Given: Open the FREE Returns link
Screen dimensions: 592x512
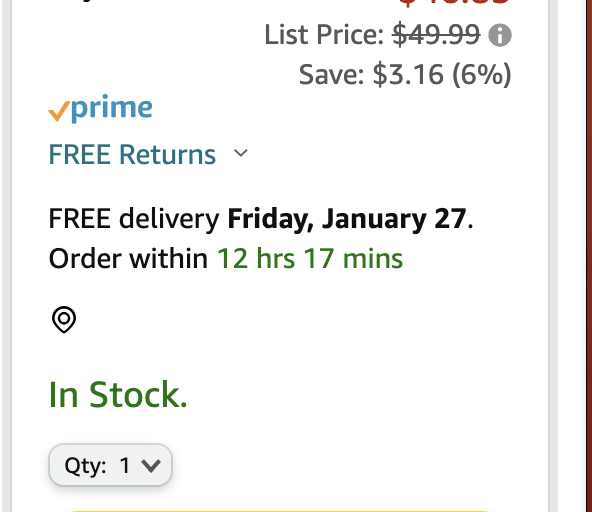Looking at the screenshot, I should point(132,154).
